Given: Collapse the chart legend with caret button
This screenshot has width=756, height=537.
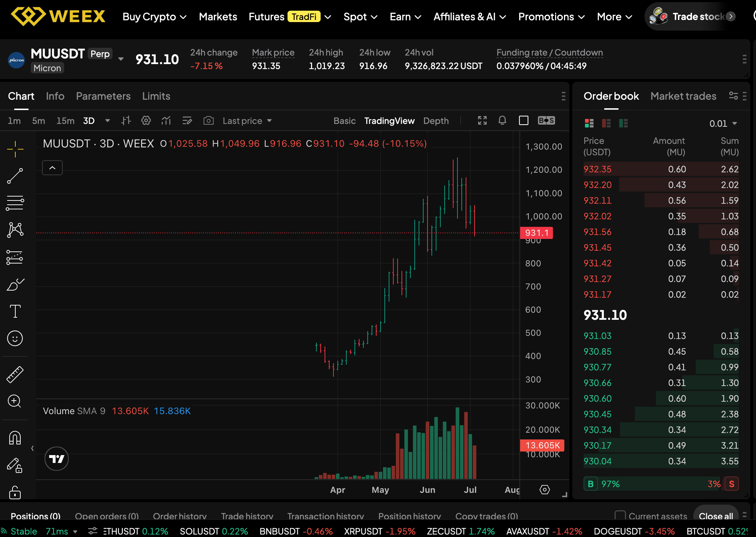Looking at the screenshot, I should (x=52, y=168).
